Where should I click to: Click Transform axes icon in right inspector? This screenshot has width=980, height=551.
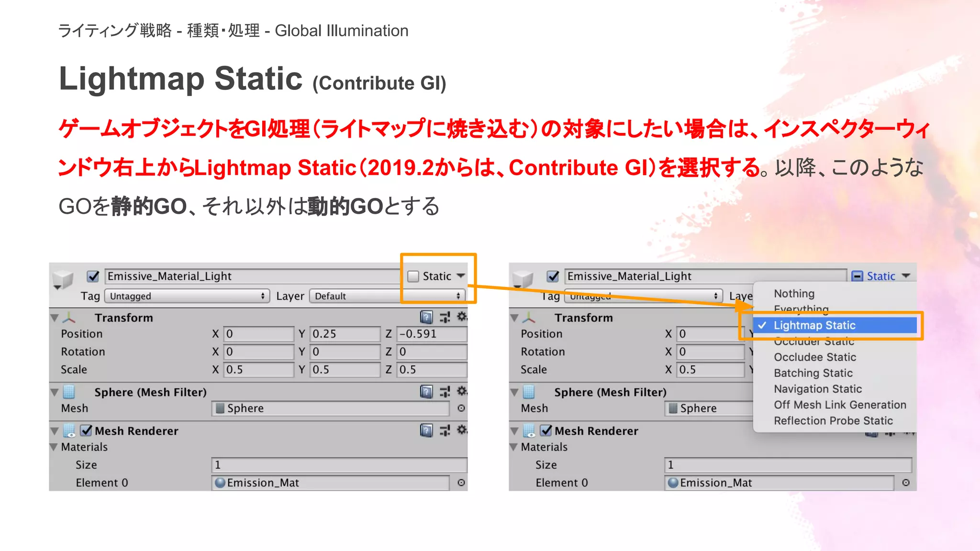529,318
